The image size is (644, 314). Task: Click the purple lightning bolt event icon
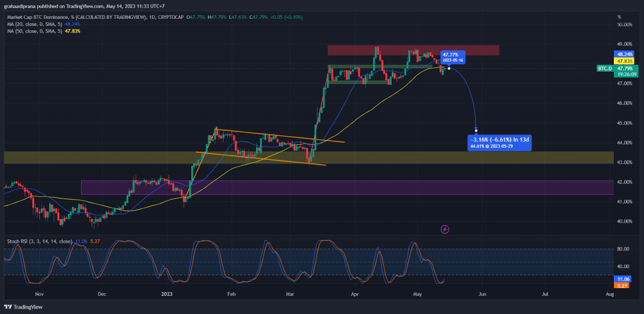coord(445,229)
